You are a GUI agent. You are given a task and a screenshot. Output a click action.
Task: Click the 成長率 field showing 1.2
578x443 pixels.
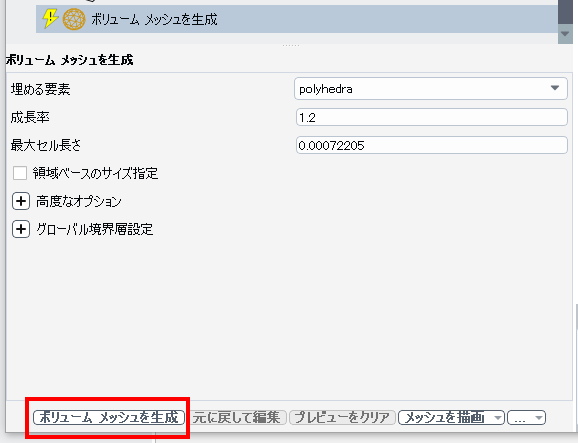pyautogui.click(x=431, y=118)
